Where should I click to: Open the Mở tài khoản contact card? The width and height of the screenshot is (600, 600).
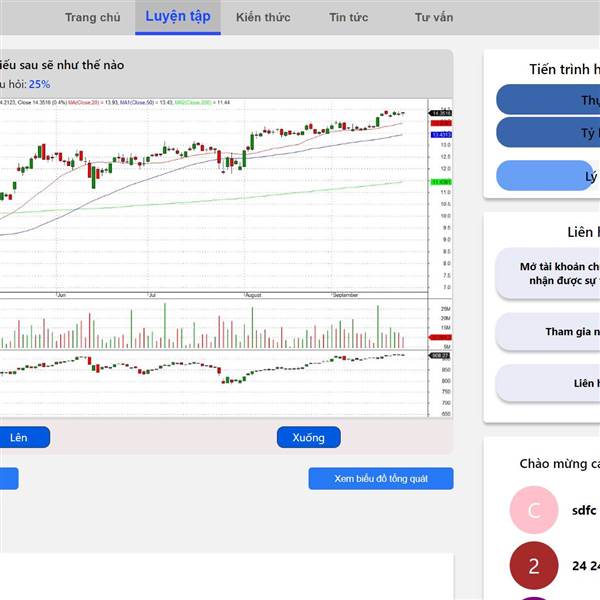point(548,273)
